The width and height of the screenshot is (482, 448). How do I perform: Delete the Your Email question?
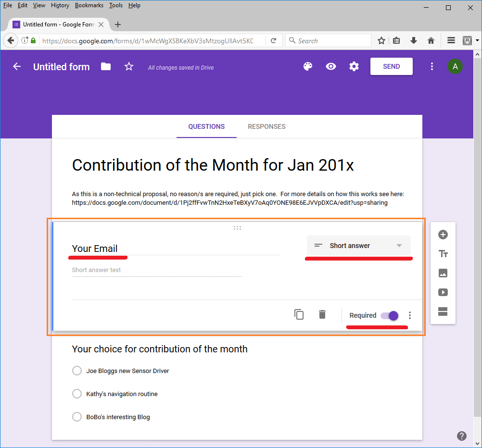tap(322, 315)
